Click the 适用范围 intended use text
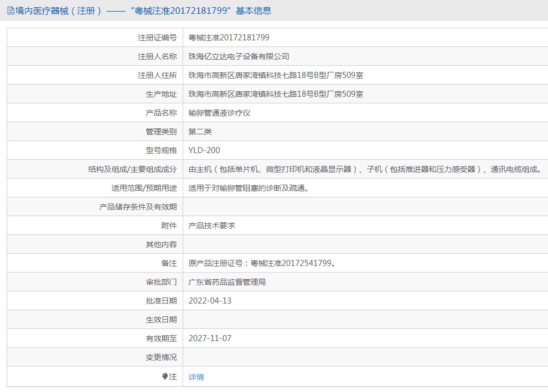This screenshot has width=548, height=392. pos(248,188)
